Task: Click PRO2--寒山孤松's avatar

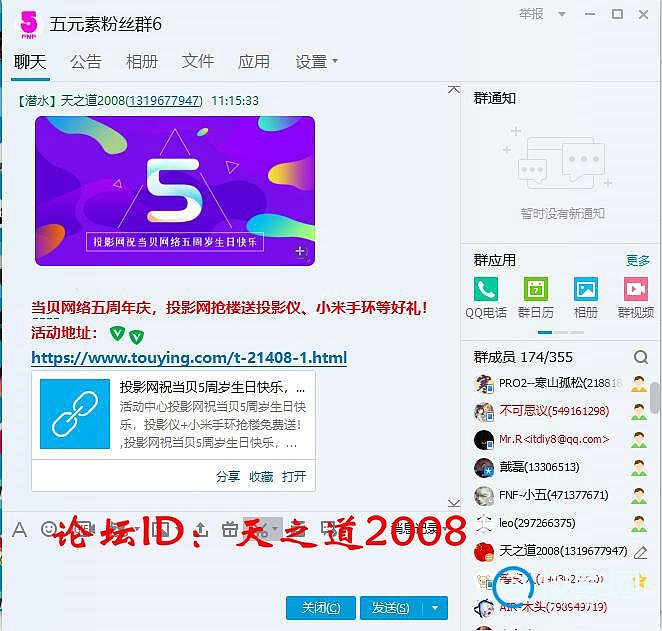Action: (x=483, y=383)
